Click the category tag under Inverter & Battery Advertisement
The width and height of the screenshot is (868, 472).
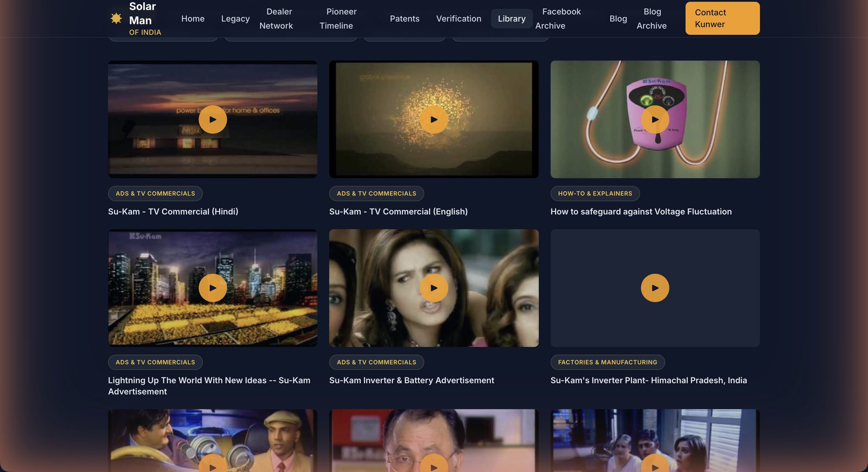pos(376,362)
